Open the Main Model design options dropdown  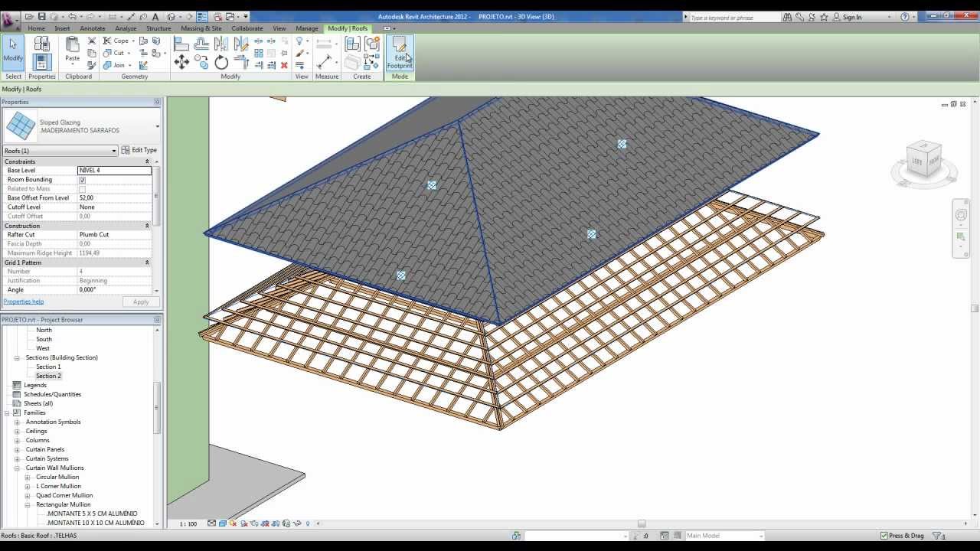[x=724, y=536]
